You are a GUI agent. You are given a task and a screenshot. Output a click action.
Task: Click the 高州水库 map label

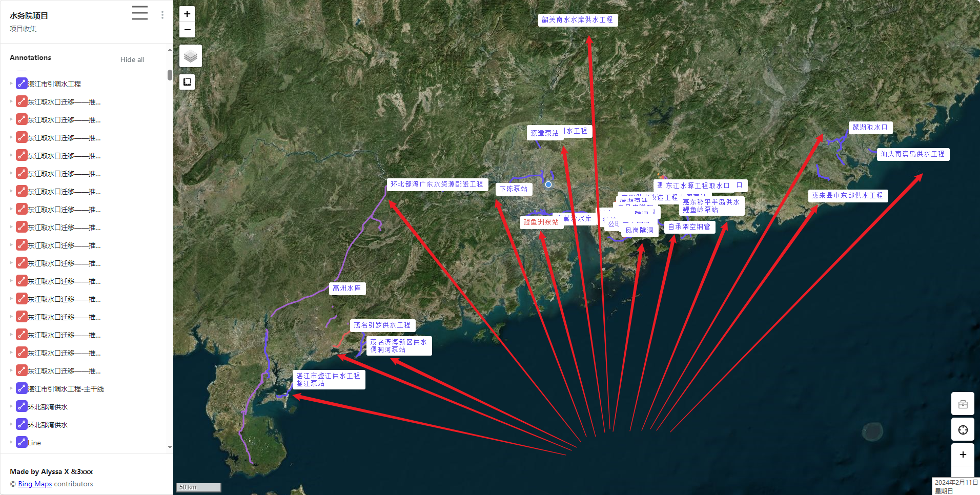tap(346, 288)
